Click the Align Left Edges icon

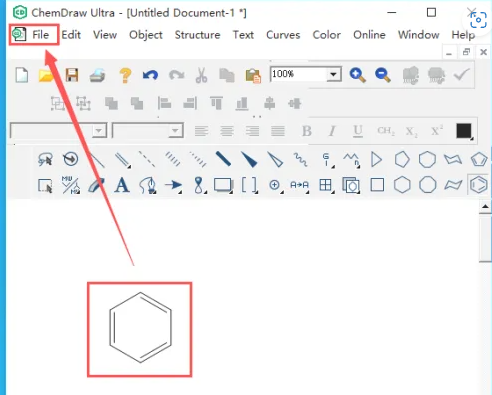(x=164, y=104)
